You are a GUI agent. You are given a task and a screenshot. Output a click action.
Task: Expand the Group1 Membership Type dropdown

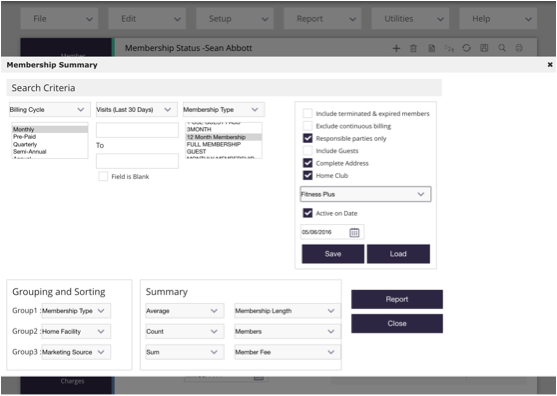click(76, 311)
